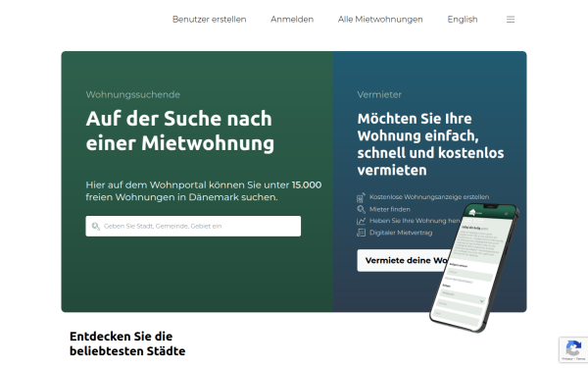Open Benutzer erstellen link
The height and width of the screenshot is (368, 588).
tap(210, 20)
